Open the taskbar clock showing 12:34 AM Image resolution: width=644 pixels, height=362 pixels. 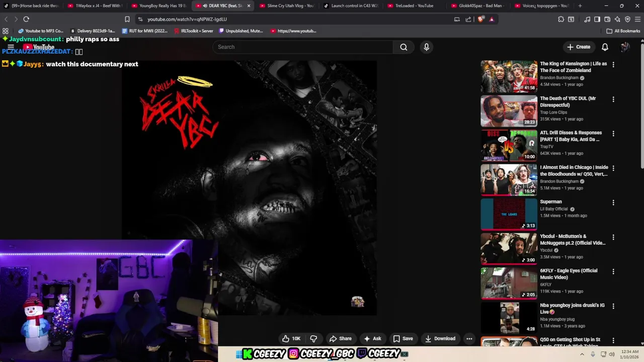click(630, 354)
